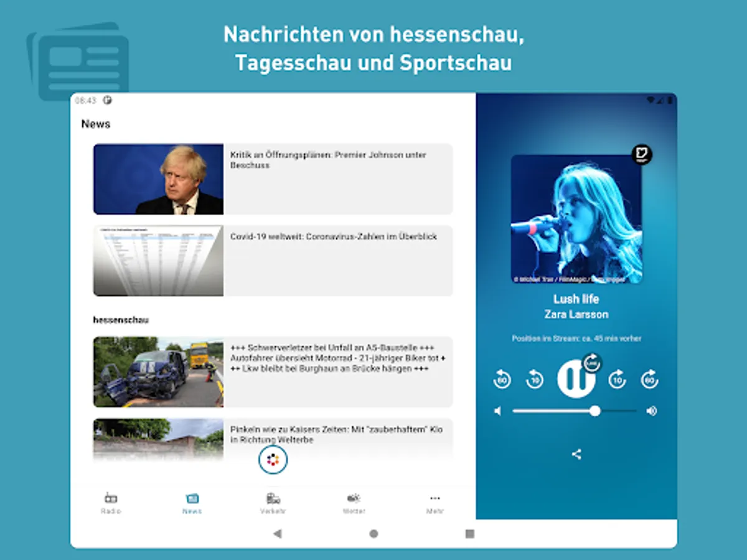The image size is (747, 560).
Task: Pause the stream with the center button
Action: [x=576, y=378]
